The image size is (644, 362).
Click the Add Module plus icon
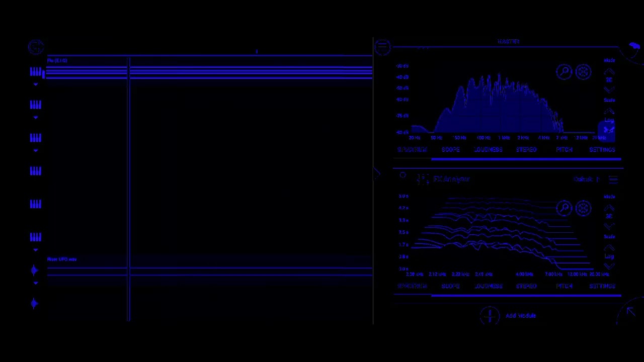tap(490, 316)
